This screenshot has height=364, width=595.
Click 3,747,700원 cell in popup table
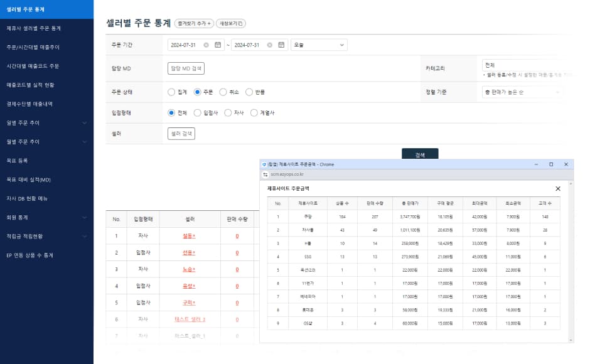pyautogui.click(x=410, y=217)
